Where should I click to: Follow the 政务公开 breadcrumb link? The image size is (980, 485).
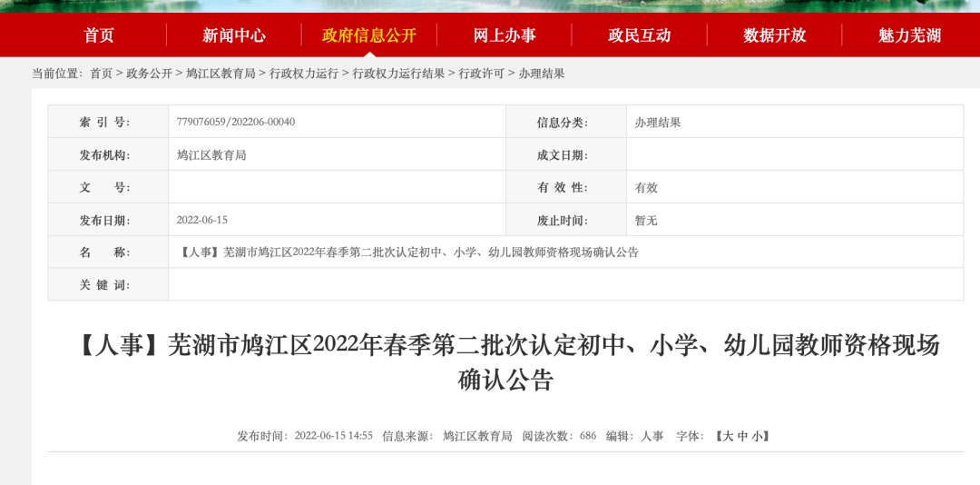click(x=149, y=74)
